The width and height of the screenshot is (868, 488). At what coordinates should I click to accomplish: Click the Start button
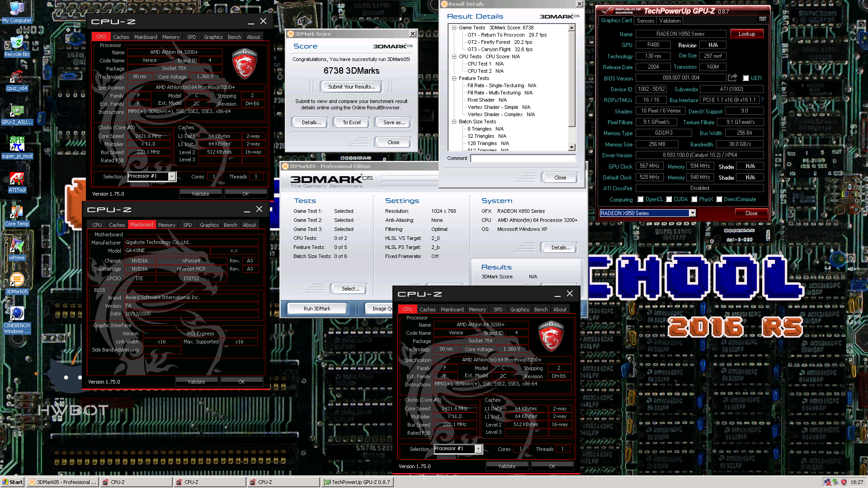13,482
